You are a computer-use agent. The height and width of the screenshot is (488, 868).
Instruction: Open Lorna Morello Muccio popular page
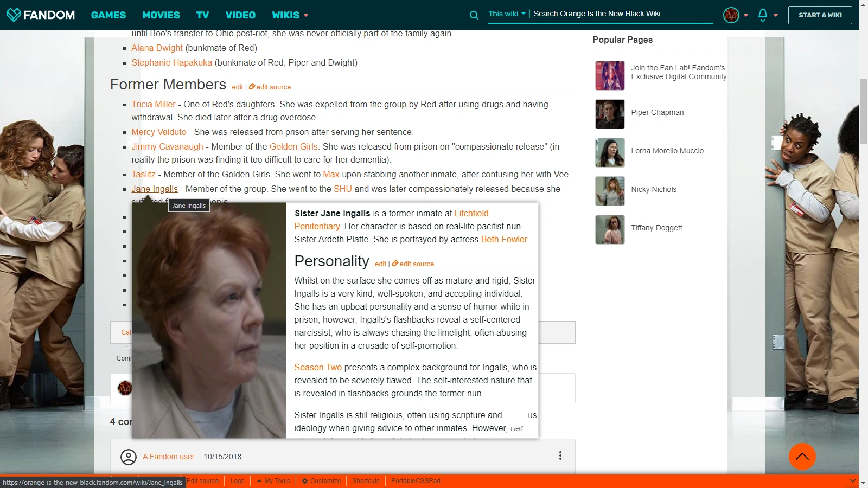(667, 151)
